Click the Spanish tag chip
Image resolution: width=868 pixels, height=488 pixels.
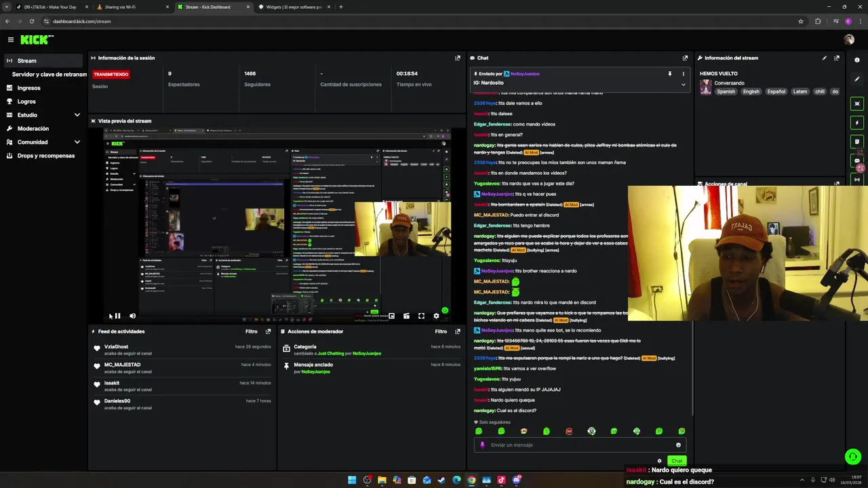coord(726,91)
